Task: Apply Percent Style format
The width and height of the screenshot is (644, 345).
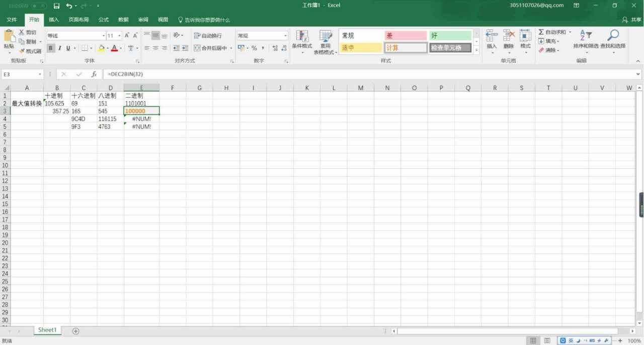Action: click(x=254, y=48)
